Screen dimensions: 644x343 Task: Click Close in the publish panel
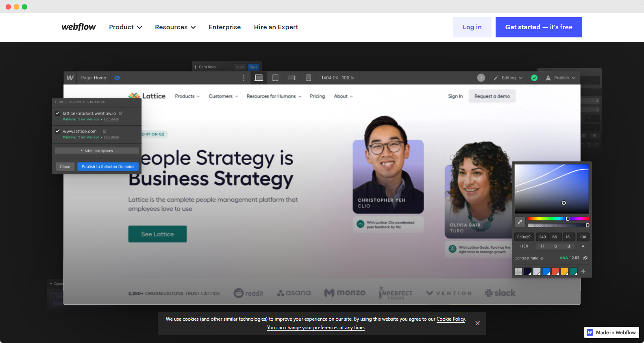(x=65, y=167)
